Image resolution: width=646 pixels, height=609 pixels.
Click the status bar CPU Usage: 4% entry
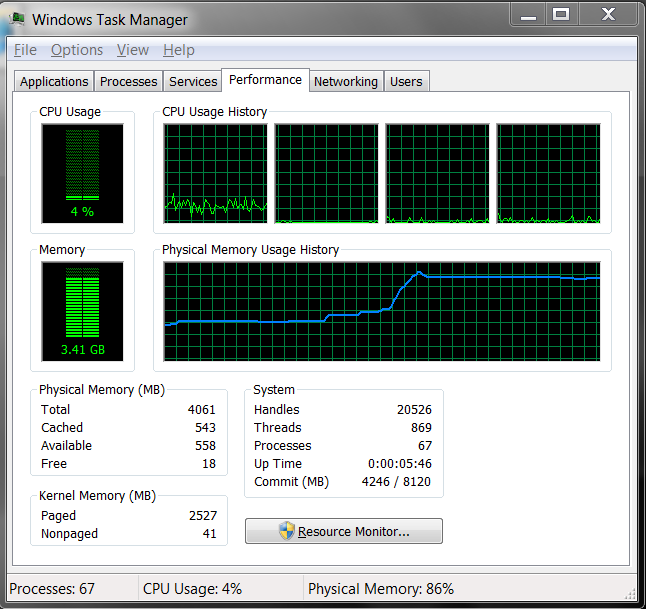[192, 589]
